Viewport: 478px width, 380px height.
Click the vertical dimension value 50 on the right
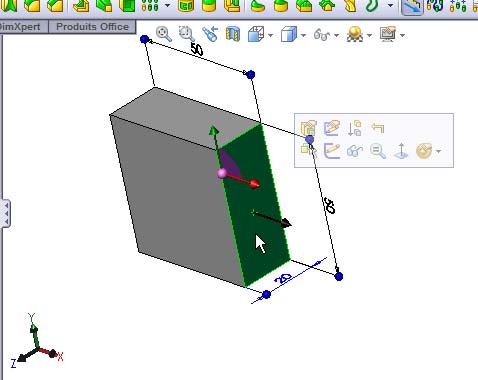(x=329, y=205)
